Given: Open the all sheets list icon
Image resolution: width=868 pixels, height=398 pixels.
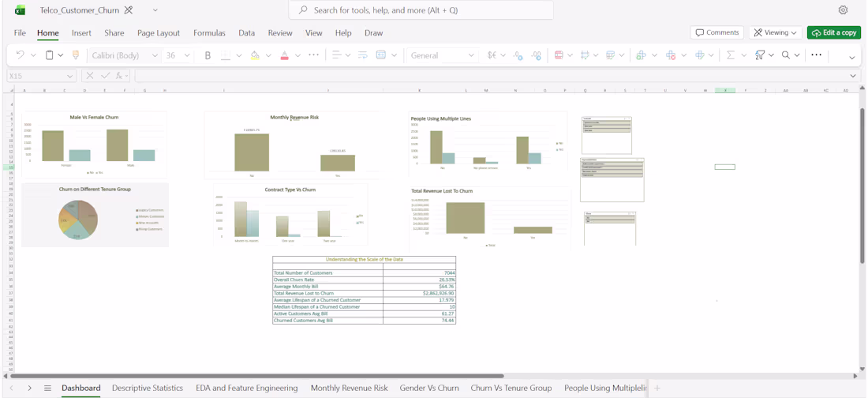Looking at the screenshot, I should pos(47,388).
